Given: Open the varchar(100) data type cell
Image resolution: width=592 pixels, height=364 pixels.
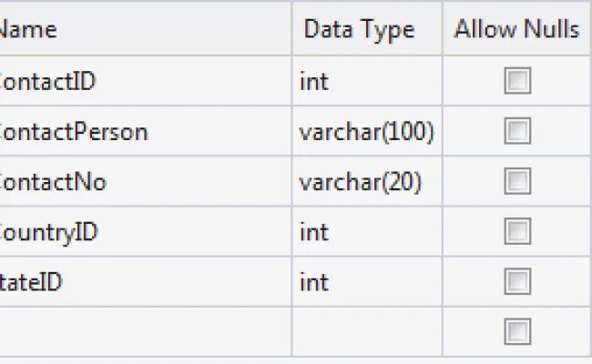Looking at the screenshot, I should (367, 131).
